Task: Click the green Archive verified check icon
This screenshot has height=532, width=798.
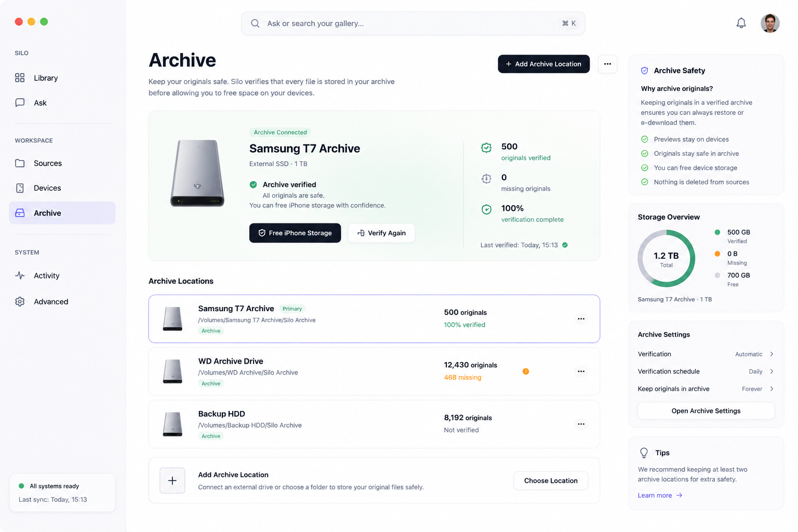Action: [x=254, y=184]
